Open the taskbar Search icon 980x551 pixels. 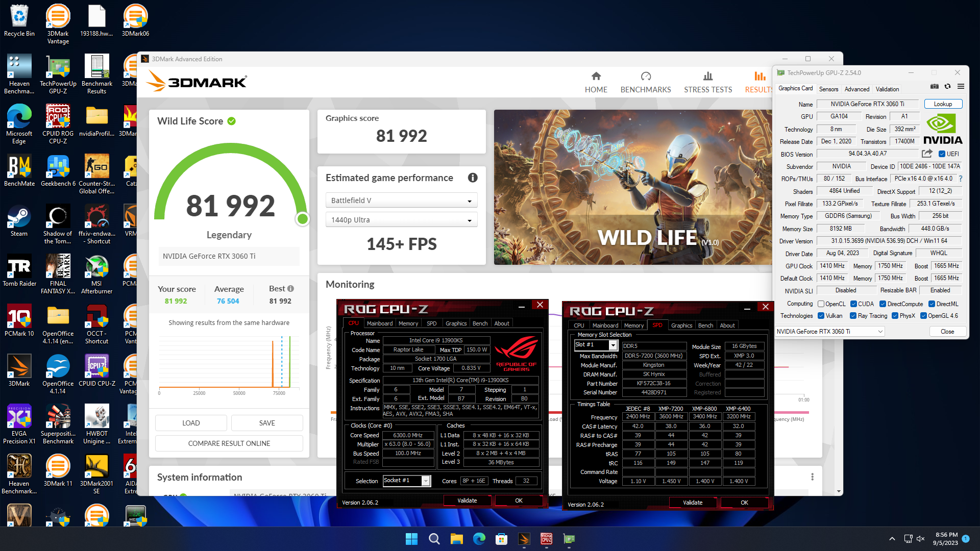click(x=434, y=539)
